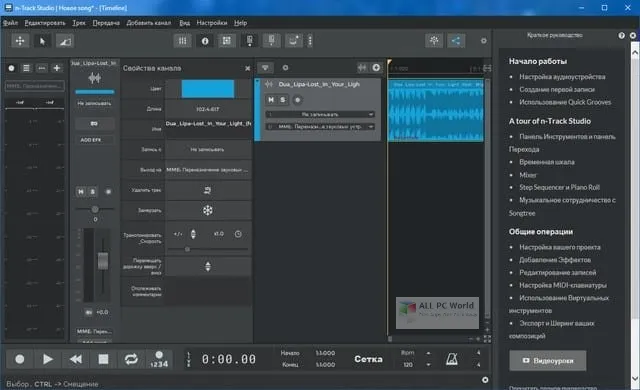Decrease bpm with down arrow
The width and height of the screenshot is (640, 390).
(x=428, y=365)
